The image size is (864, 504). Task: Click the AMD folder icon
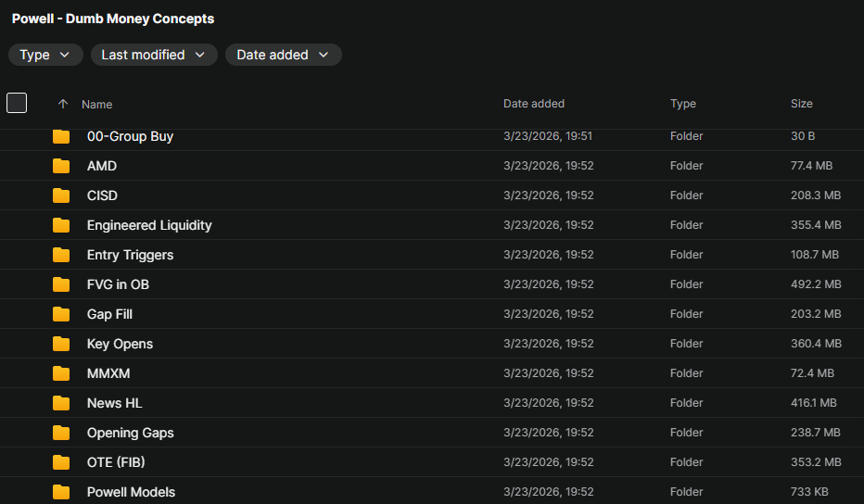pyautogui.click(x=61, y=166)
